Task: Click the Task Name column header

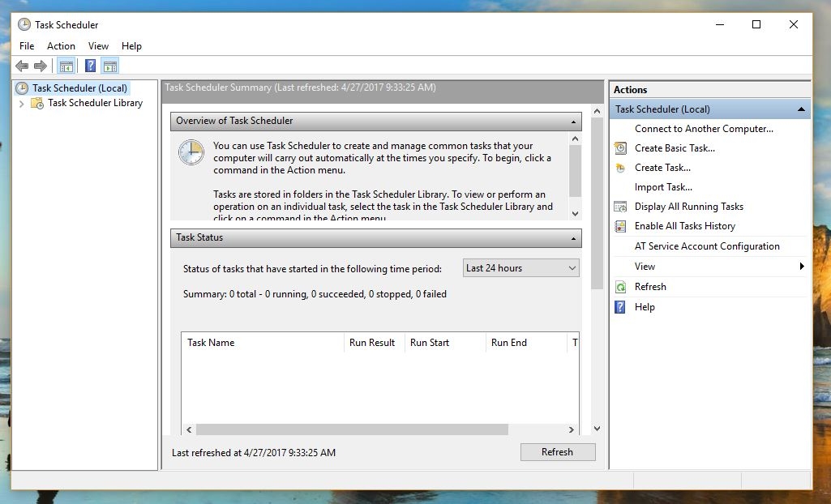Action: click(x=263, y=343)
